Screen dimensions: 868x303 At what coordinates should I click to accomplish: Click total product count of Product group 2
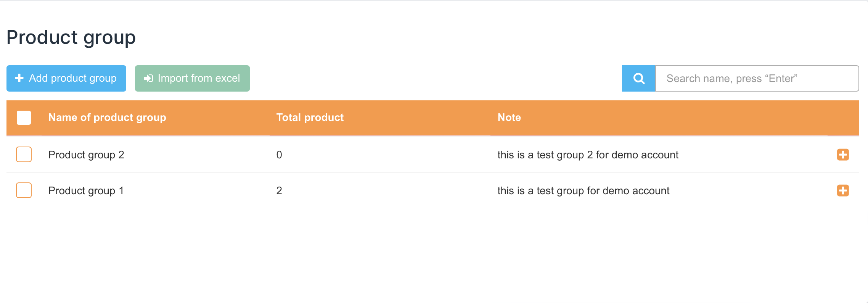279,155
